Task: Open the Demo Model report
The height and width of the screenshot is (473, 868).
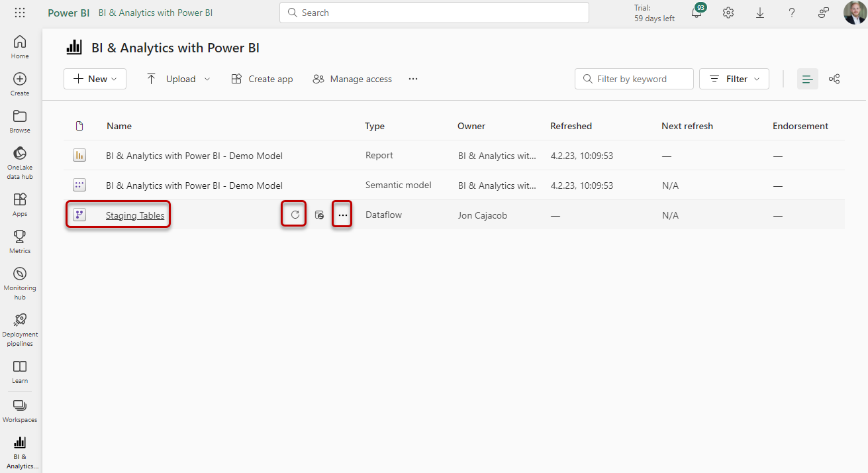Action: point(194,156)
